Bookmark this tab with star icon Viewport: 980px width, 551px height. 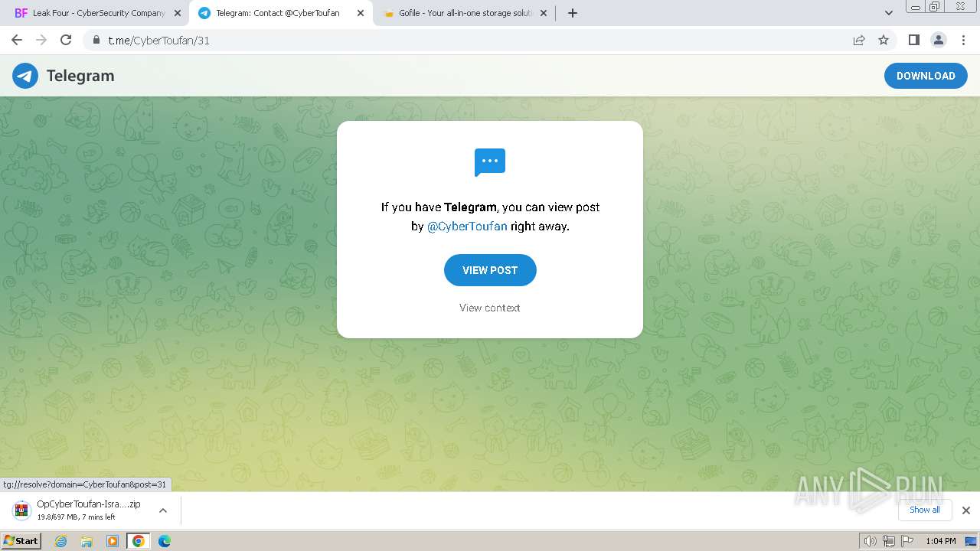click(x=884, y=40)
